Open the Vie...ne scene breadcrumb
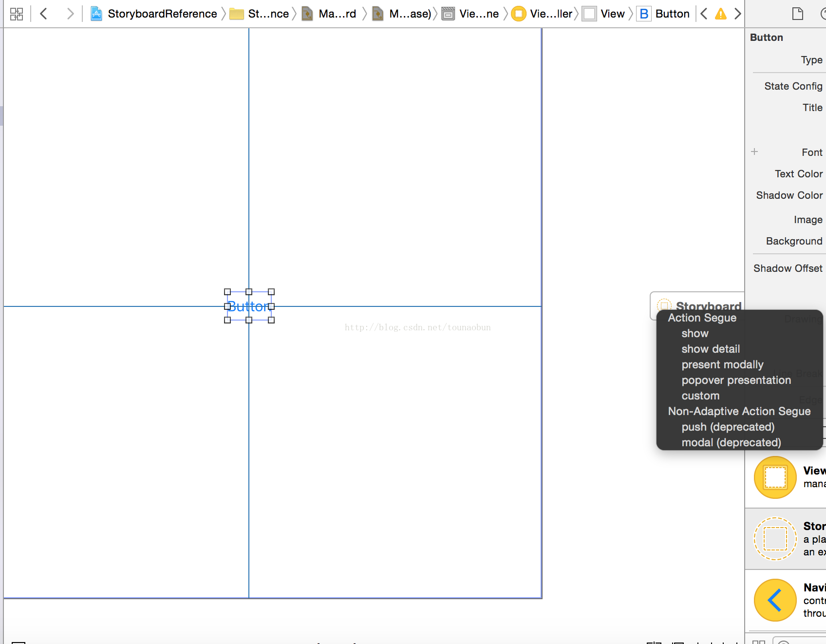Screen dimensions: 826x644 [470, 14]
